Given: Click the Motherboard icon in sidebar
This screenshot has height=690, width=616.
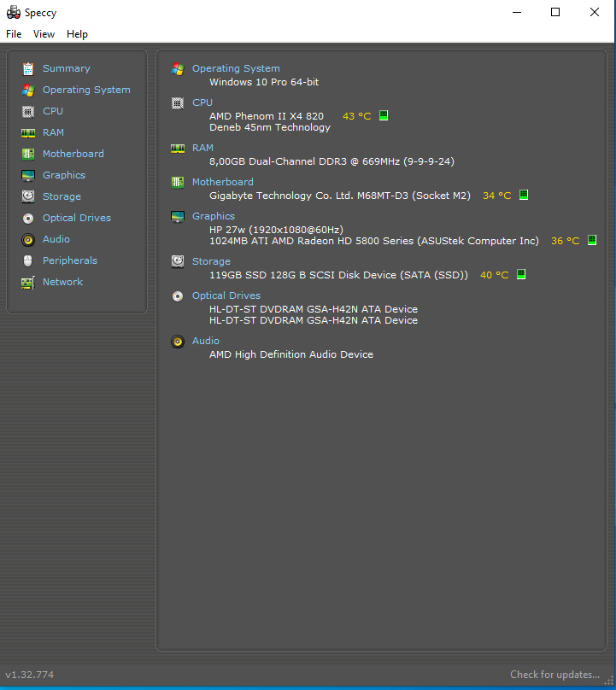Looking at the screenshot, I should [28, 154].
